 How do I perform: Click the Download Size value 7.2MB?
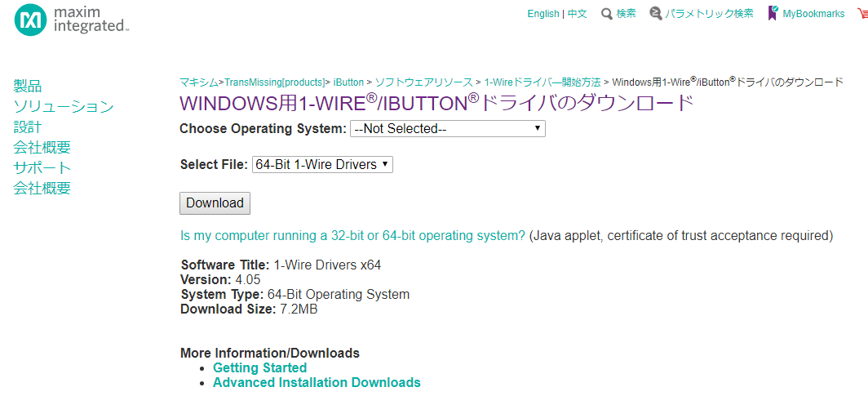(x=299, y=309)
